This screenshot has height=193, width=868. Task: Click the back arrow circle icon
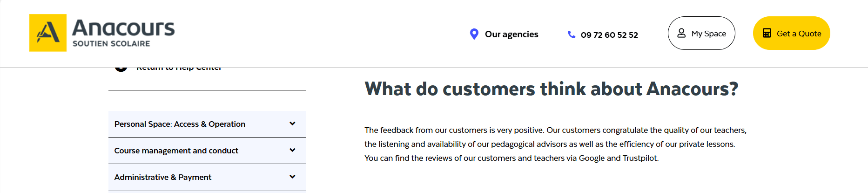[121, 69]
